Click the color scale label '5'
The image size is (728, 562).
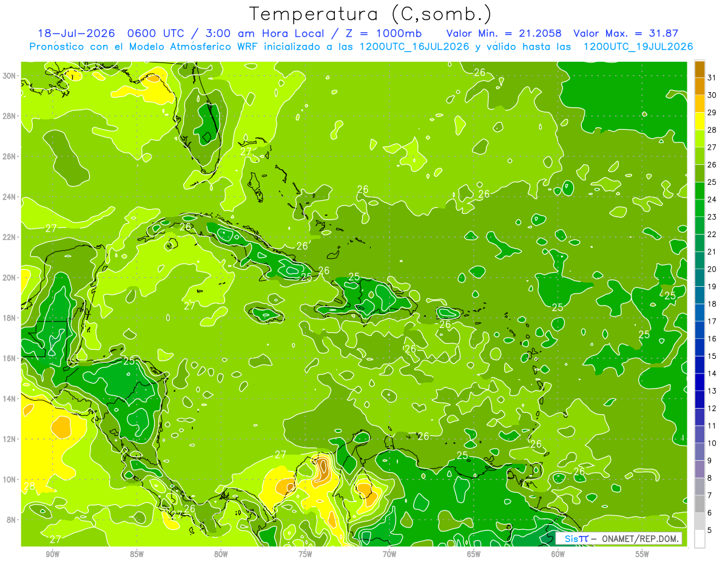[x=710, y=530]
